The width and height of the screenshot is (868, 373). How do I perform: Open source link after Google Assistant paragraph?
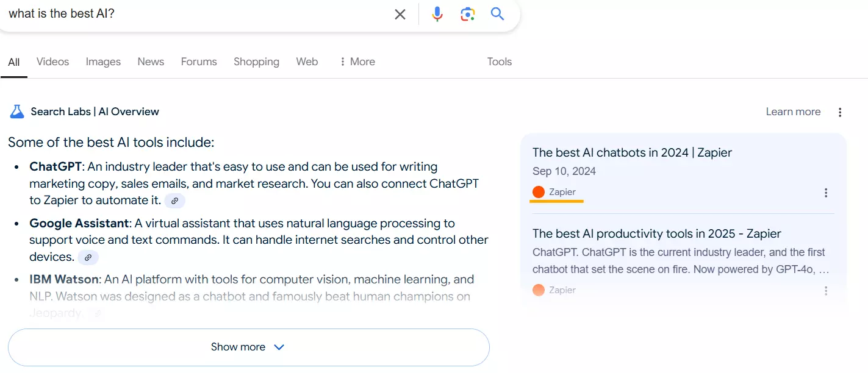pyautogui.click(x=88, y=257)
